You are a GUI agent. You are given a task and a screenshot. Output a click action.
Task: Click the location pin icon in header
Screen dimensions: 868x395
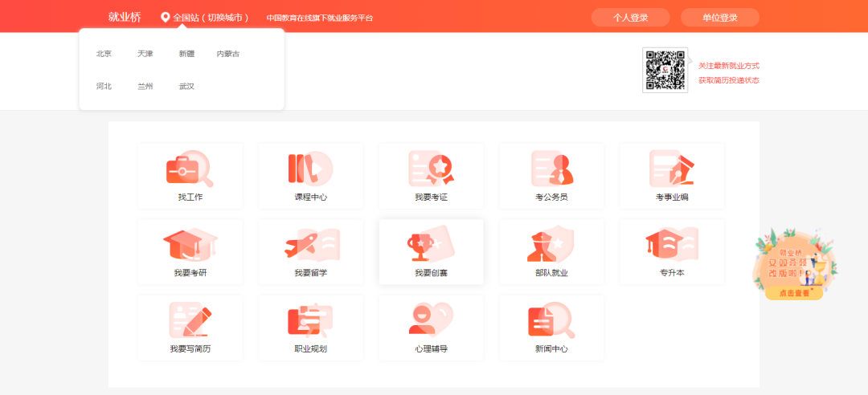point(165,18)
